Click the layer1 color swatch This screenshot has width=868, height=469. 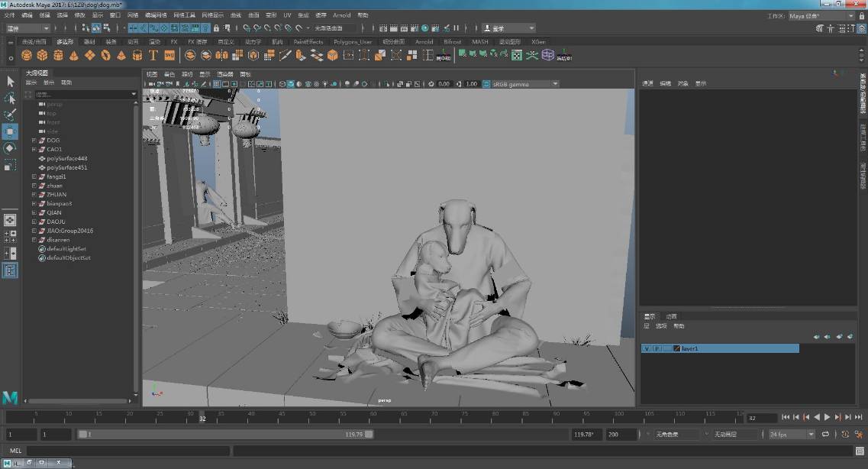[x=676, y=348]
